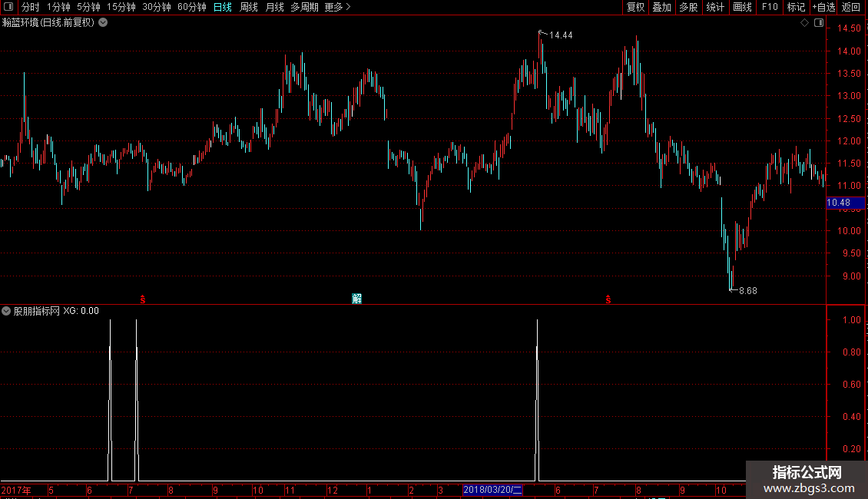Click the 瀚蓝环境(日线.前复权) chart title

pyautogui.click(x=48, y=23)
